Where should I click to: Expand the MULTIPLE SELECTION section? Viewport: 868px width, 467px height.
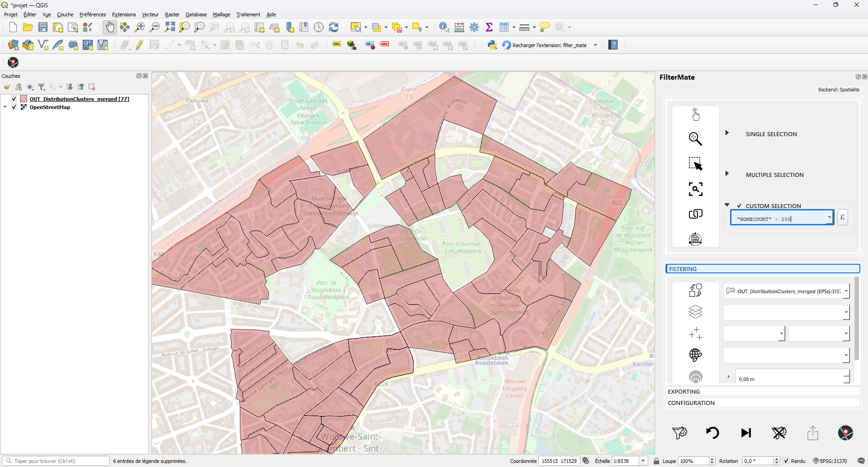(x=727, y=174)
